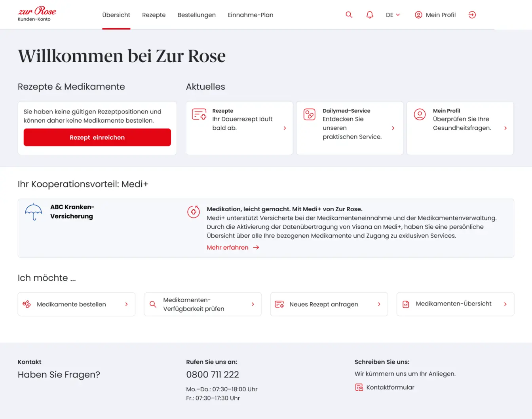
Task: Click the umbrella insurance icon
Action: click(34, 212)
